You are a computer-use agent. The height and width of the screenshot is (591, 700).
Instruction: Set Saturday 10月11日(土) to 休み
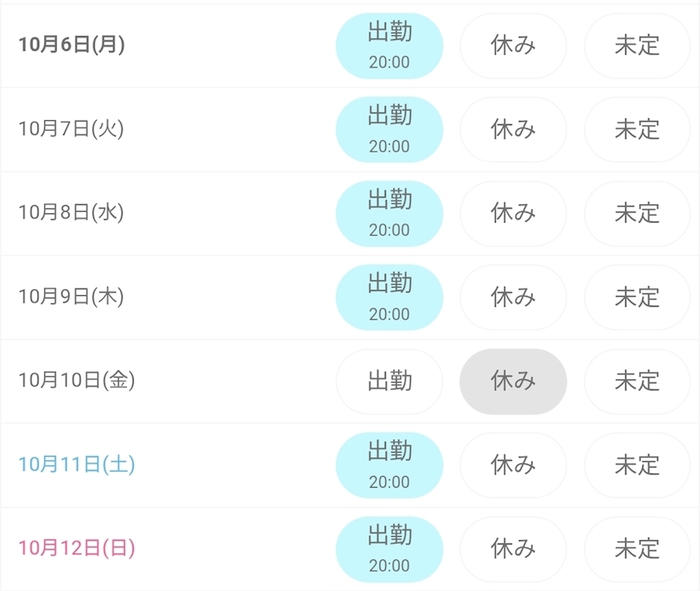tap(513, 465)
